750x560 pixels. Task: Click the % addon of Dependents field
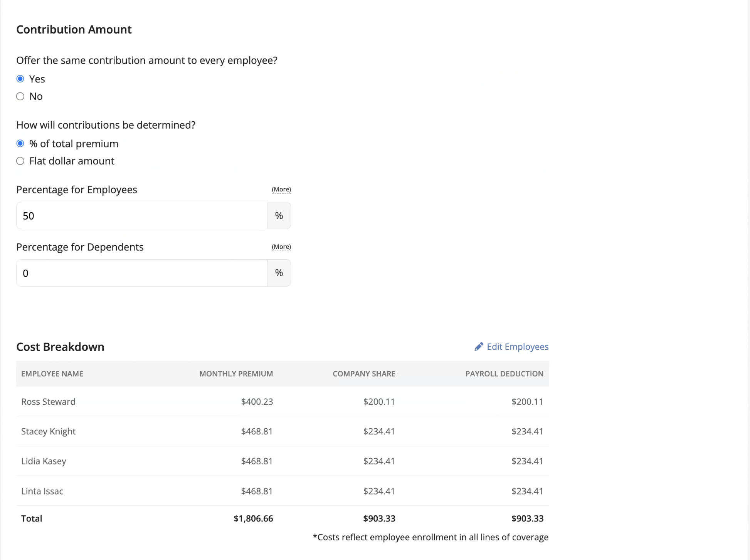click(x=279, y=273)
